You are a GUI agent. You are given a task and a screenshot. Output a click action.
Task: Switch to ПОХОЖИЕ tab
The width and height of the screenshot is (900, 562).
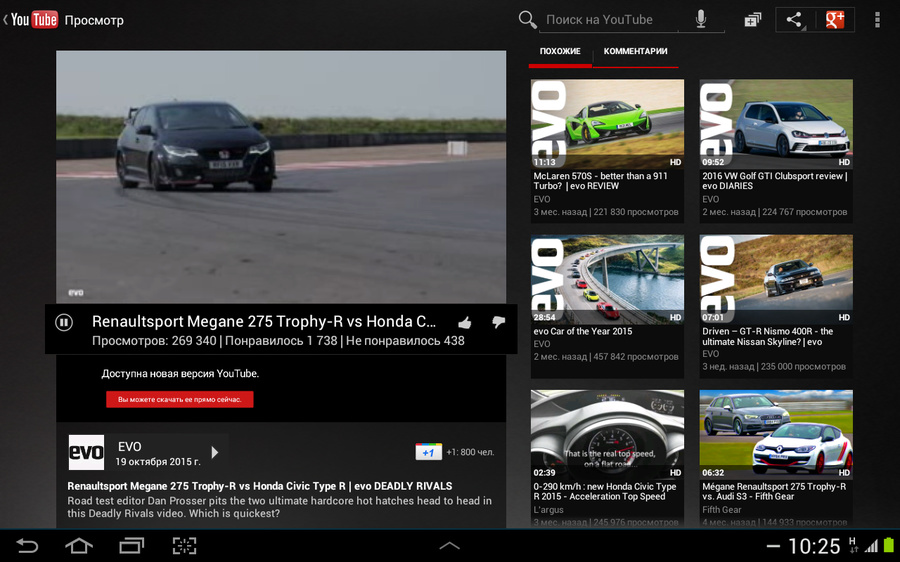pyautogui.click(x=560, y=51)
